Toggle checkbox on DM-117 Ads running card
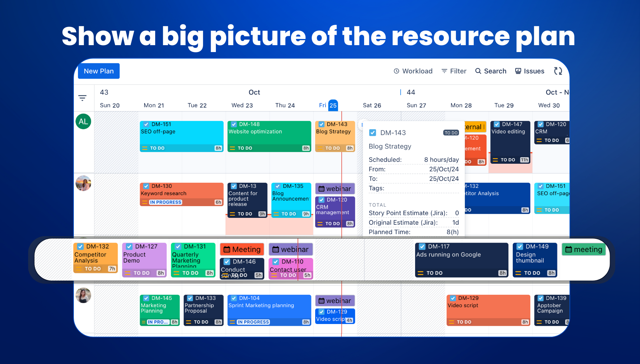Screen dimensions: 640x364 [x=422, y=246]
